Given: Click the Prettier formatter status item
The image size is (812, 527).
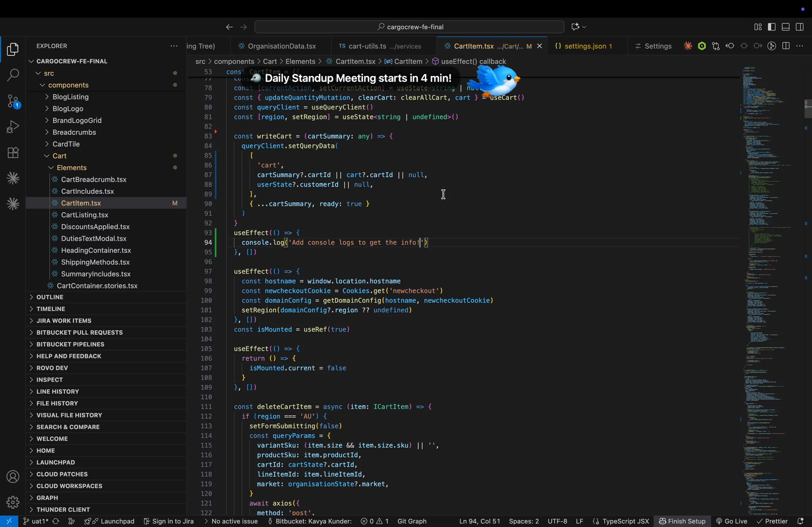Looking at the screenshot, I should pos(772,521).
